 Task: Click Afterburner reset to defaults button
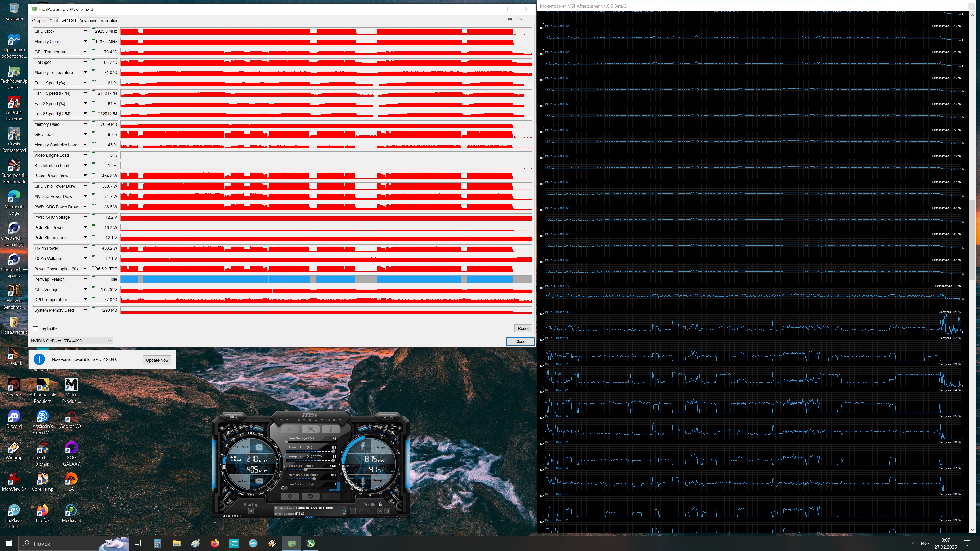coord(310,496)
